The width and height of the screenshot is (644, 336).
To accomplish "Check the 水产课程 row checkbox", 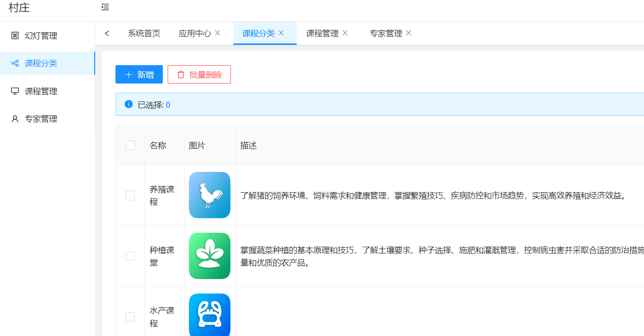I will (129, 317).
